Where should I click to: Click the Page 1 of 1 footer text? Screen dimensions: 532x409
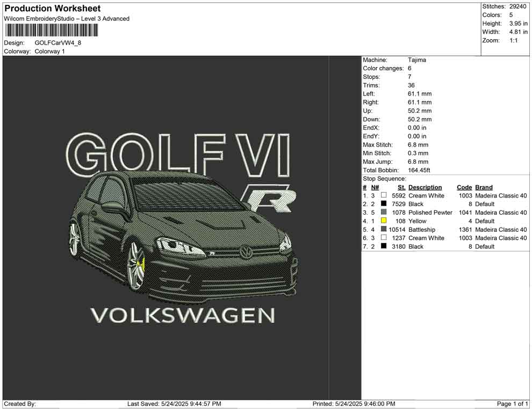point(513,404)
